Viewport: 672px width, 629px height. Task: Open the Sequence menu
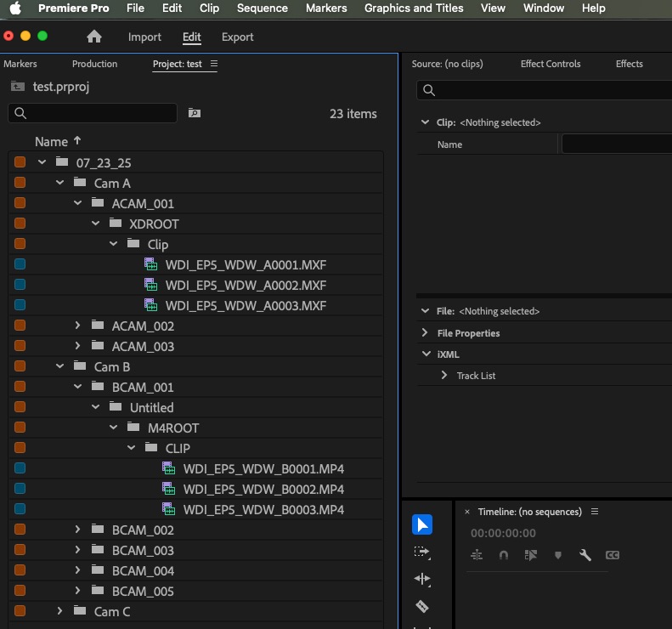(x=263, y=8)
